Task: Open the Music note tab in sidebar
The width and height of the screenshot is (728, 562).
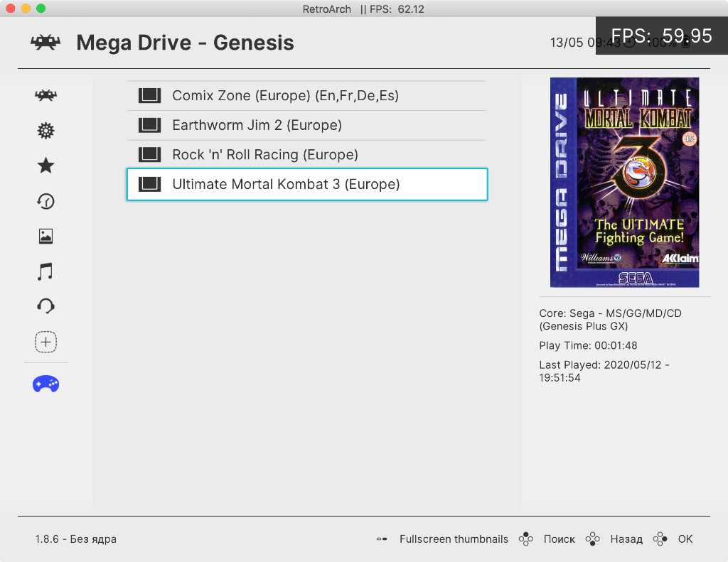Action: click(x=45, y=271)
